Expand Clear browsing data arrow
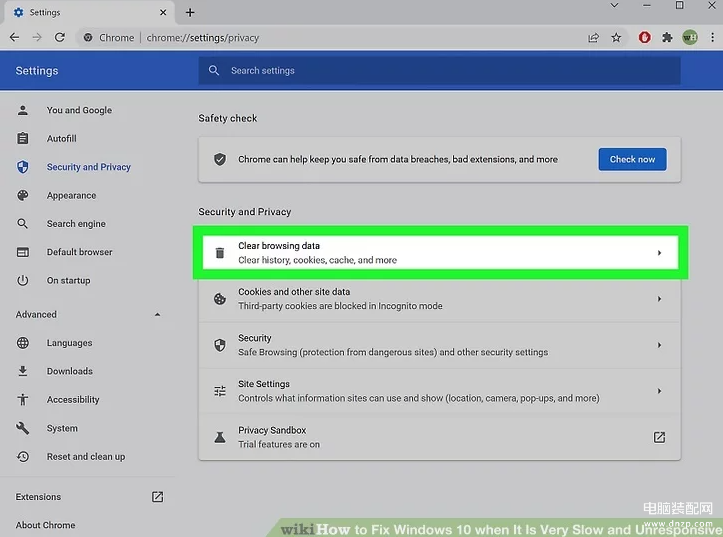The width and height of the screenshot is (723, 537). (x=659, y=253)
